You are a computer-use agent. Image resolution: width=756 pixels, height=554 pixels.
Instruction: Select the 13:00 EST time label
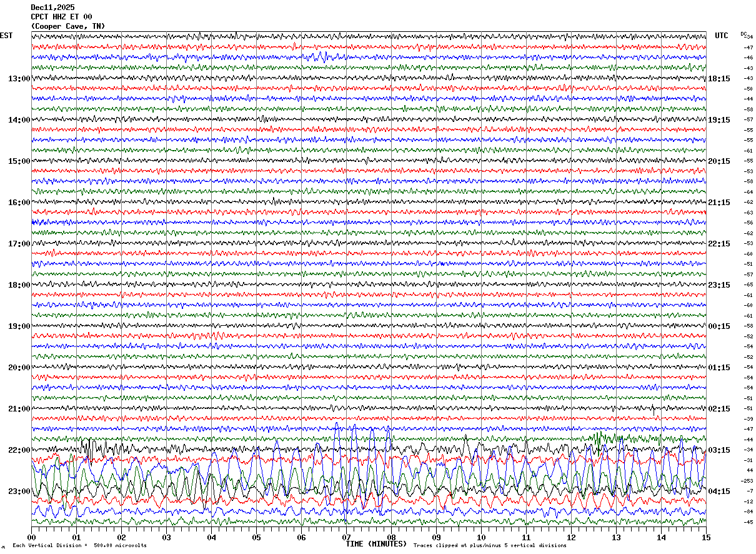(19, 79)
